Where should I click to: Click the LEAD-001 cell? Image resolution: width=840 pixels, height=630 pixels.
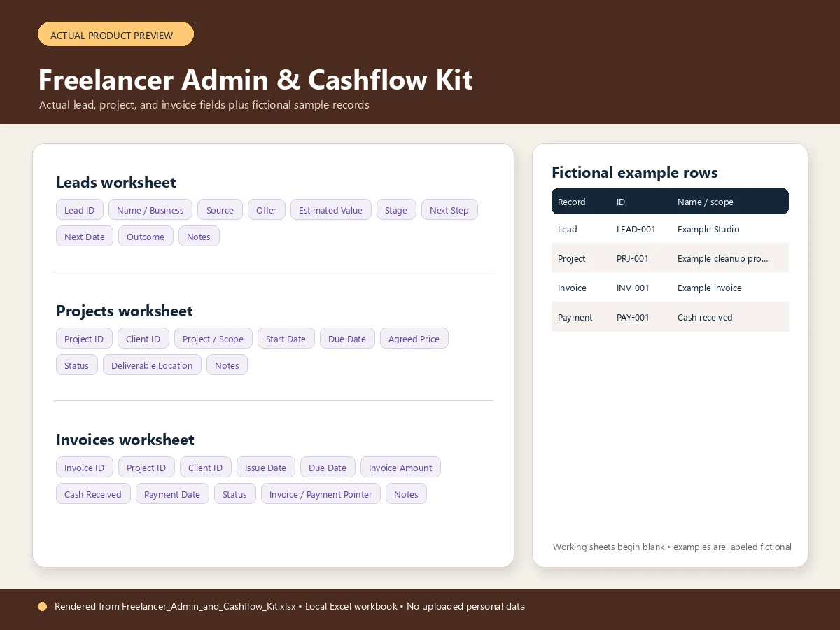636,229
